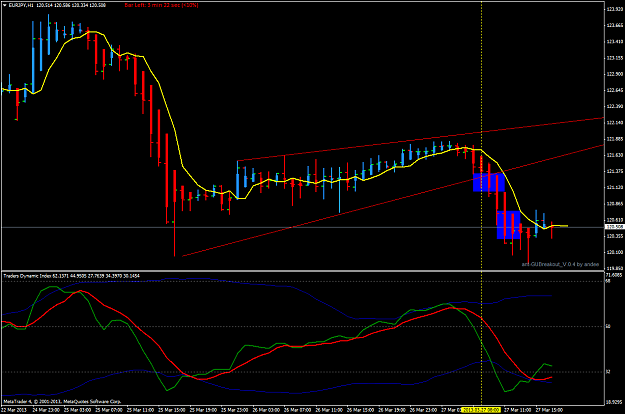
Task: Click the '26 Mar 11:00' time axis label
Action: tap(329, 410)
